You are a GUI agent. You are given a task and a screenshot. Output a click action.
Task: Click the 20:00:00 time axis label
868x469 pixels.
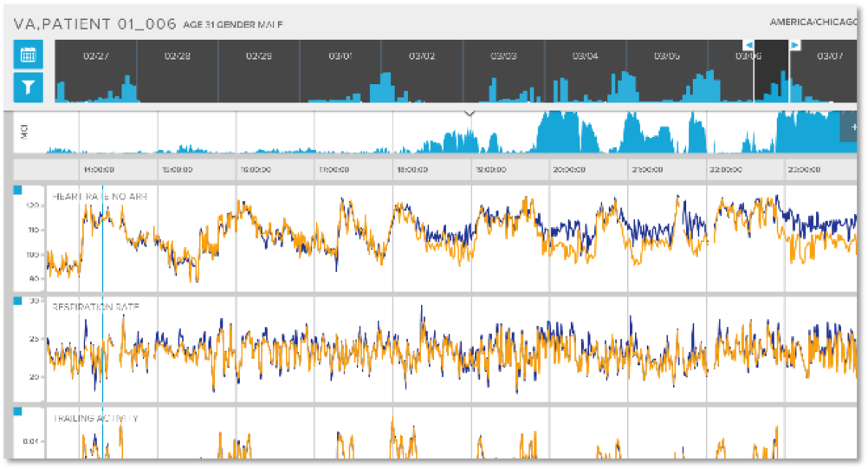click(569, 170)
